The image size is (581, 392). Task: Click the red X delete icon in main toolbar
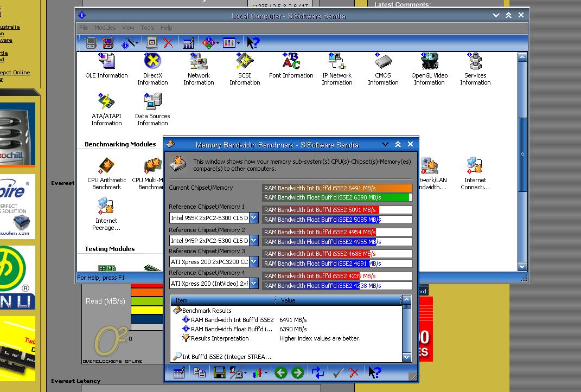[x=168, y=43]
